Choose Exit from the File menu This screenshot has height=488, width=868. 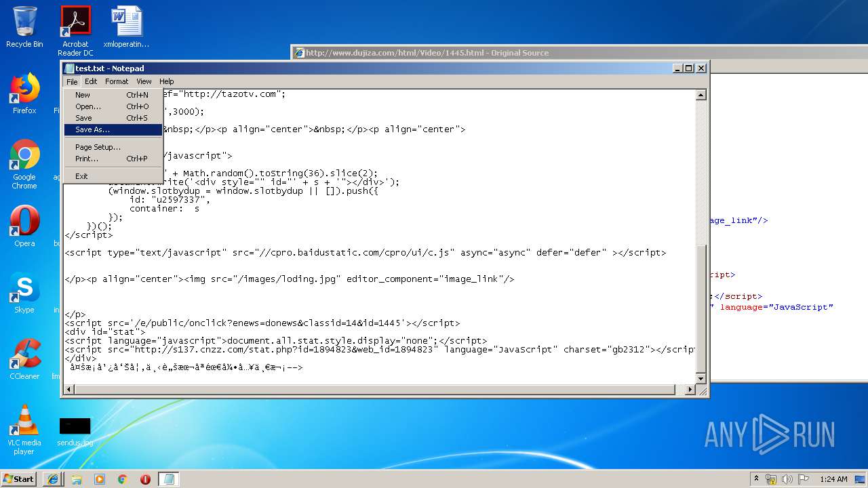click(113, 176)
